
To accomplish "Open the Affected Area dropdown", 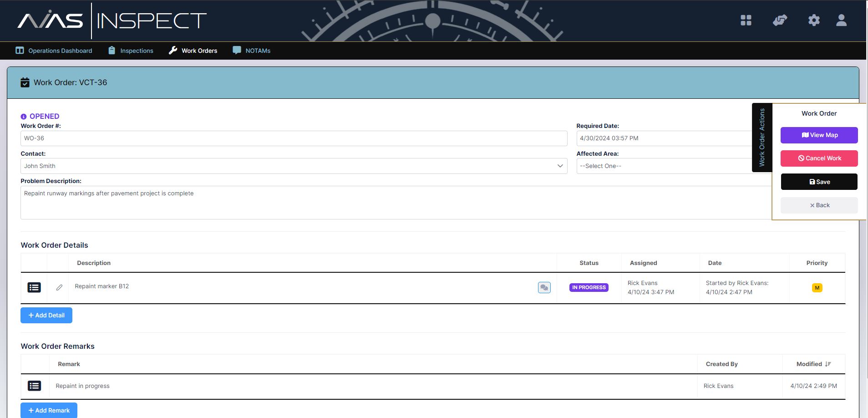I will pos(665,166).
